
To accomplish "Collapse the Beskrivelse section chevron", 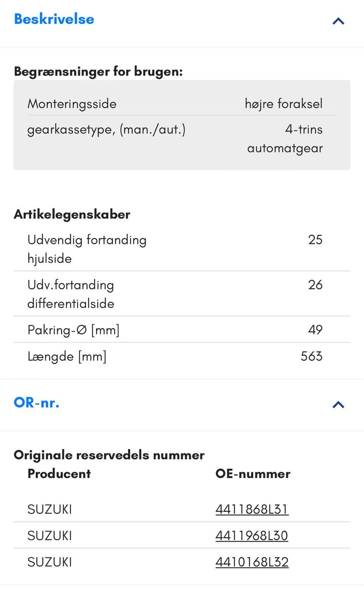I will pyautogui.click(x=338, y=21).
